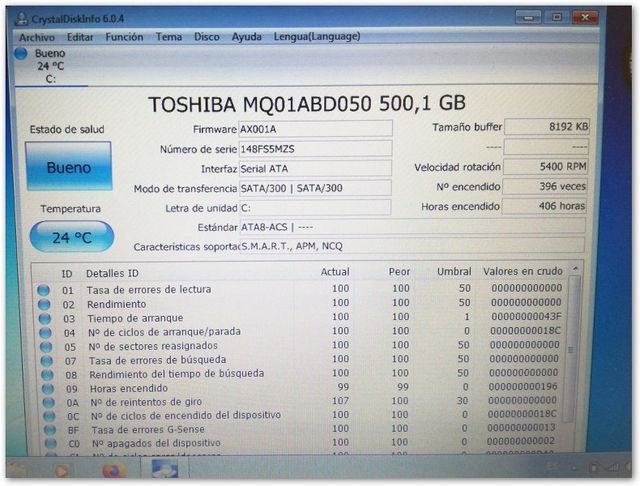Open the Ayuda menu
Screen dimensions: 640x486
click(x=247, y=37)
